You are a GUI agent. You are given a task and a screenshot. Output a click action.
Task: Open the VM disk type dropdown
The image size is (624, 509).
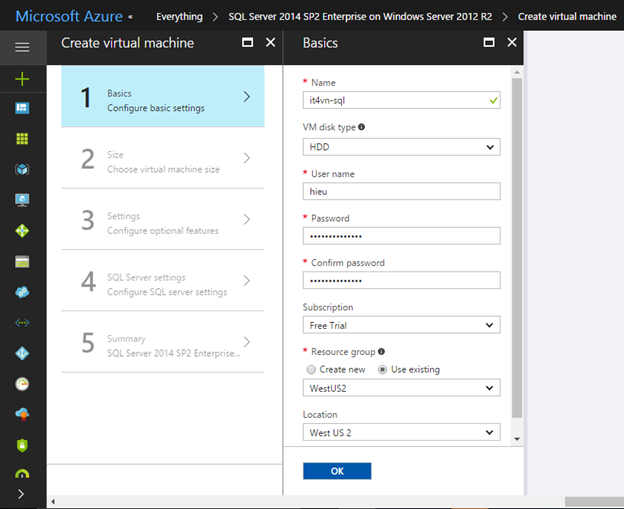coord(401,147)
